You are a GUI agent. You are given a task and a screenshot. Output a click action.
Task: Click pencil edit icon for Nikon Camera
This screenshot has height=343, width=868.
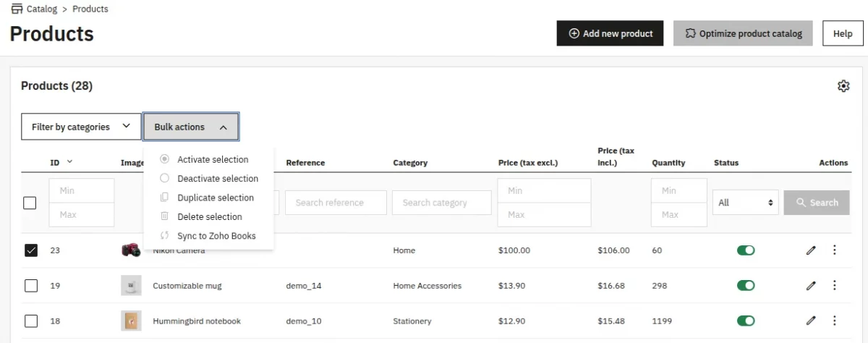tap(811, 250)
